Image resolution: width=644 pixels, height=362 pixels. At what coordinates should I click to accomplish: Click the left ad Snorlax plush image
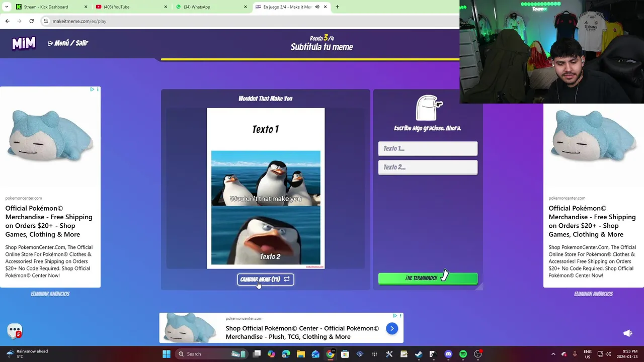tap(50, 137)
